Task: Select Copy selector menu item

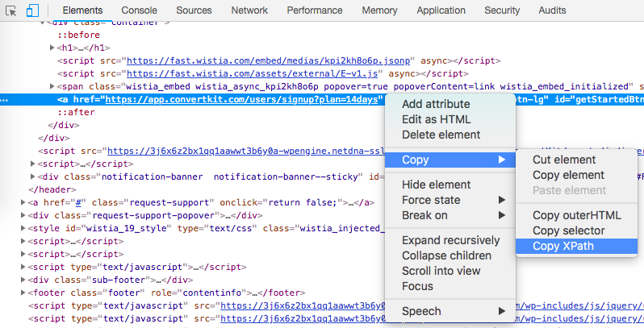Action: (x=568, y=230)
